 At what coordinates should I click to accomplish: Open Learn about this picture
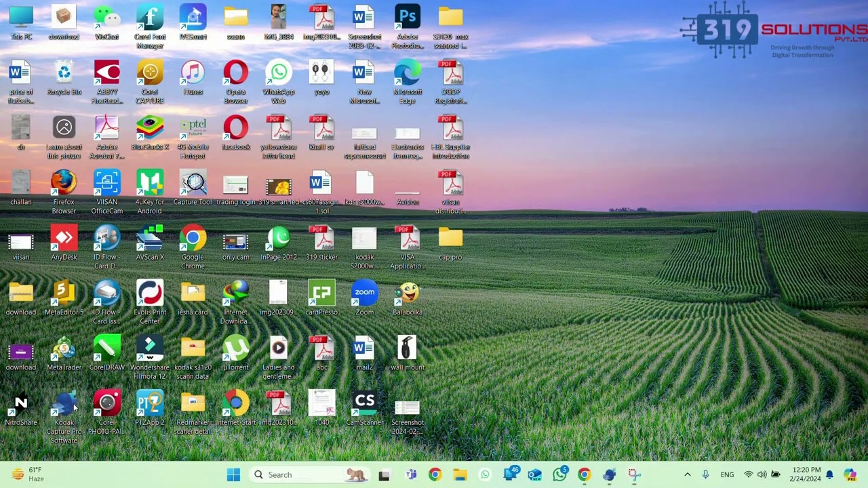pos(64,138)
